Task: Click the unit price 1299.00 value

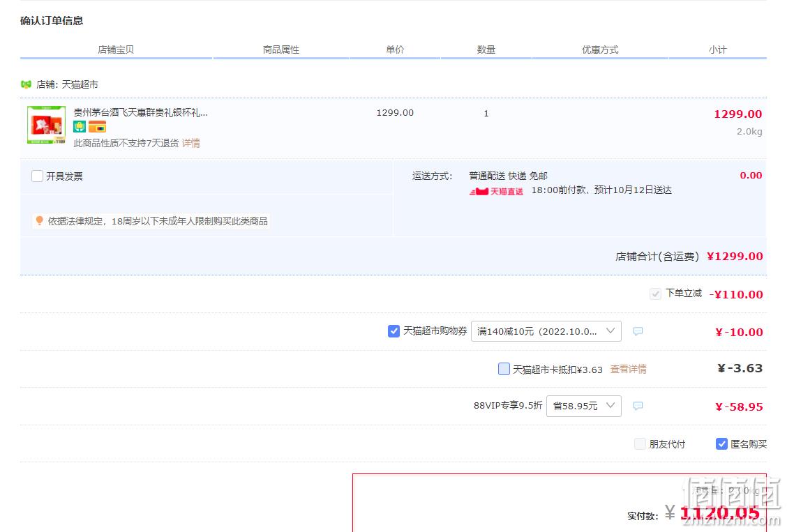Action: pyautogui.click(x=395, y=113)
